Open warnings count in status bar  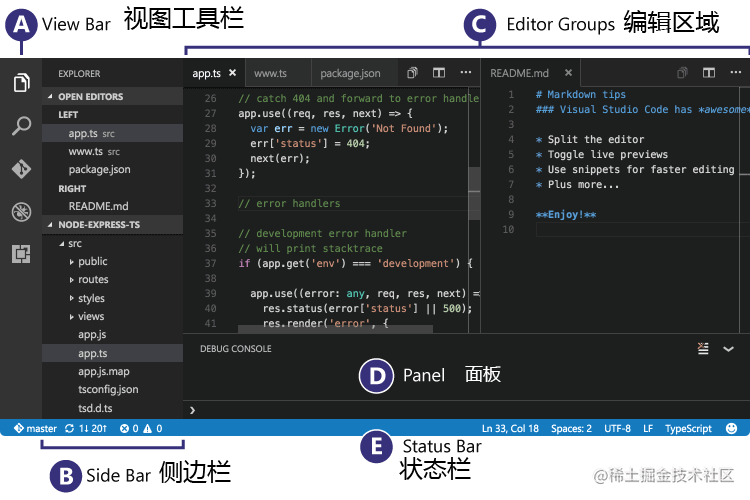coord(153,428)
